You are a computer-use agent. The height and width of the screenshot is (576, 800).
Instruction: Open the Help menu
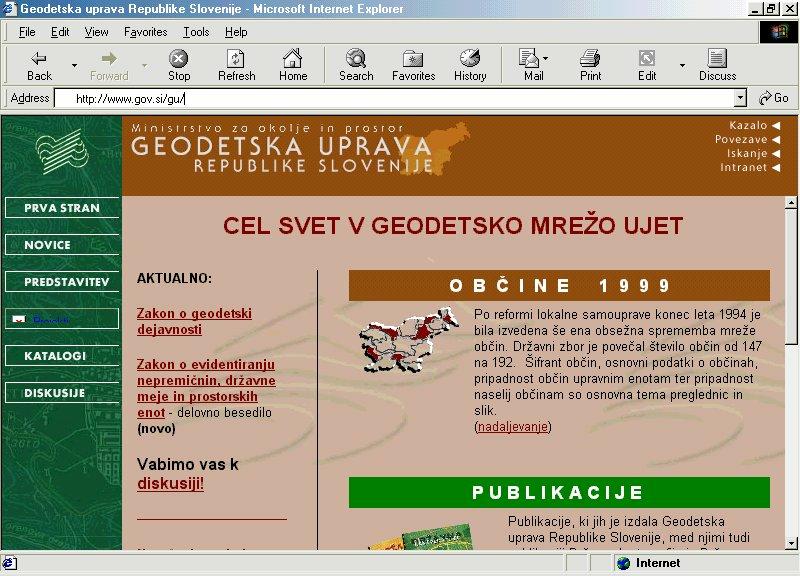point(236,32)
